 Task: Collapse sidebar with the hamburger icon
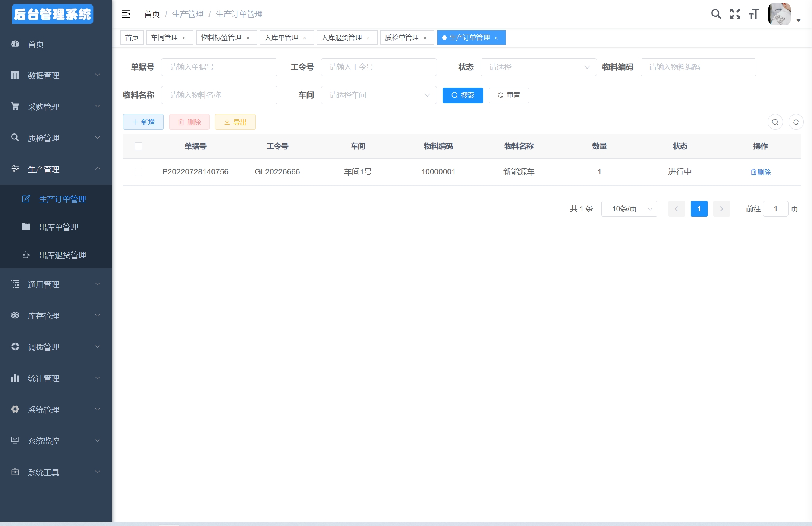(x=126, y=14)
